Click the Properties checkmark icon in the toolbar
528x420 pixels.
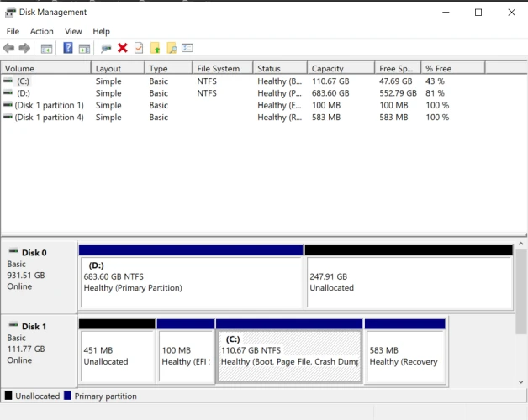[x=139, y=49]
